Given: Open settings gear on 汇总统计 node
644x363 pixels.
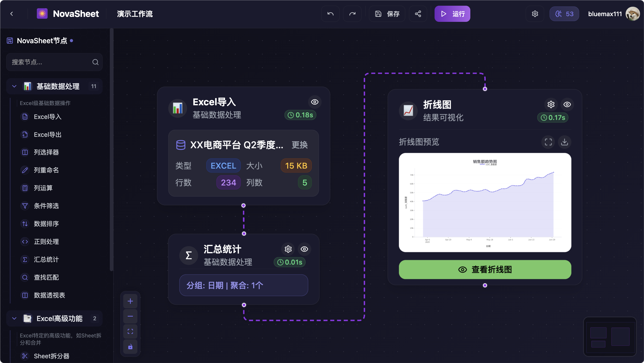Looking at the screenshot, I should click(288, 249).
